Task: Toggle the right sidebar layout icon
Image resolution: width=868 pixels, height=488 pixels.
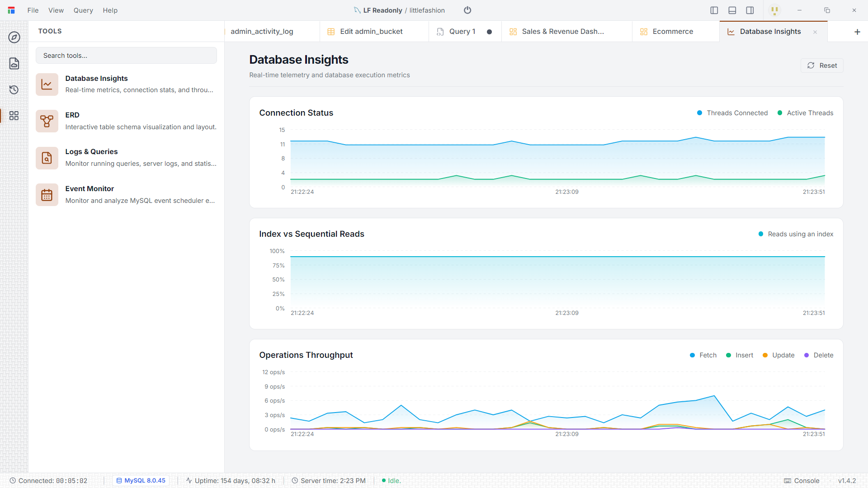Action: pyautogui.click(x=750, y=10)
